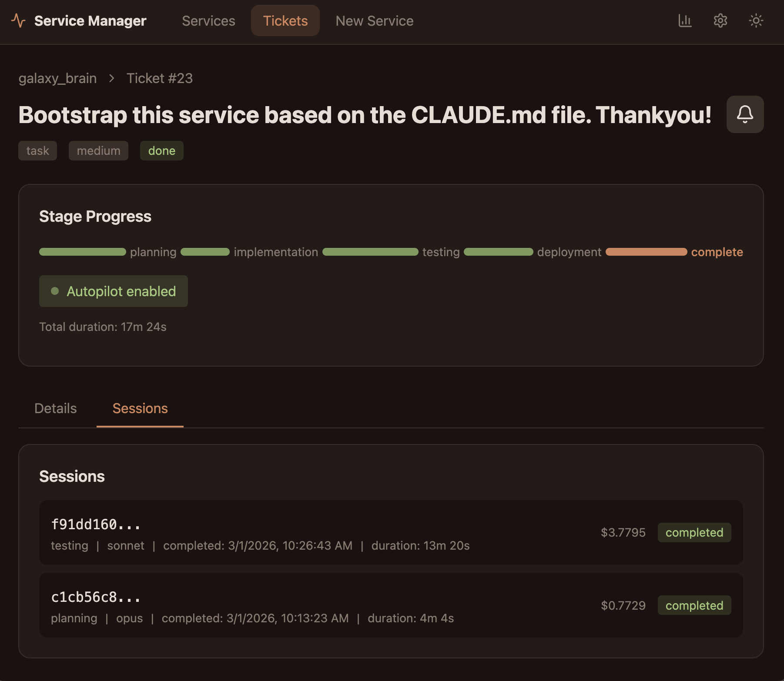Click the done status badge
The height and width of the screenshot is (681, 784).
coord(161,151)
